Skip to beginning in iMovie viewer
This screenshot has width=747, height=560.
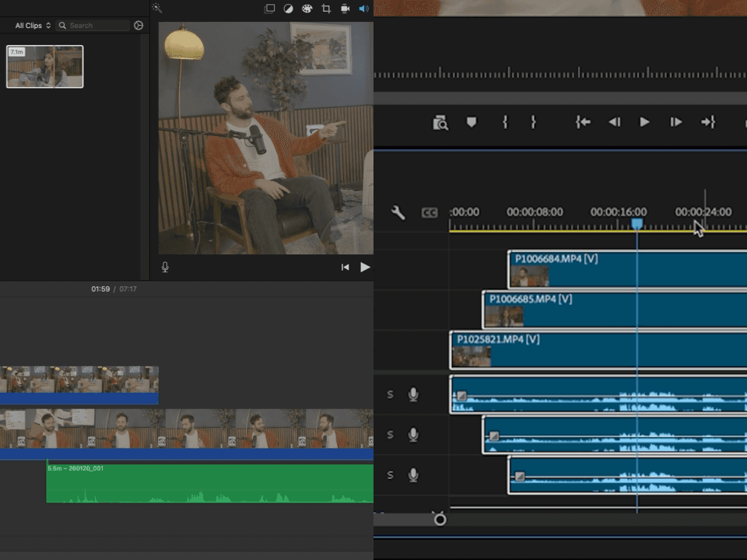click(x=345, y=267)
